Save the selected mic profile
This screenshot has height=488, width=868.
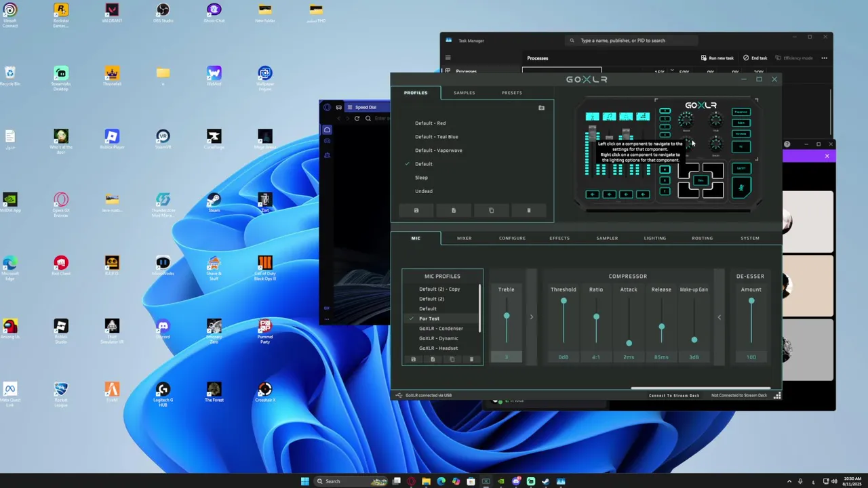click(x=414, y=359)
